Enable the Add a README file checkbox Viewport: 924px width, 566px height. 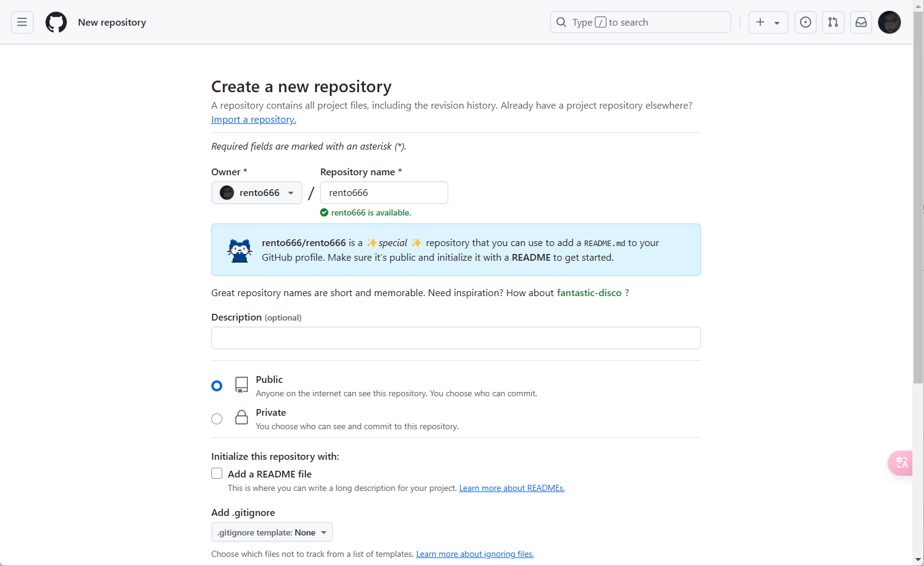[217, 473]
